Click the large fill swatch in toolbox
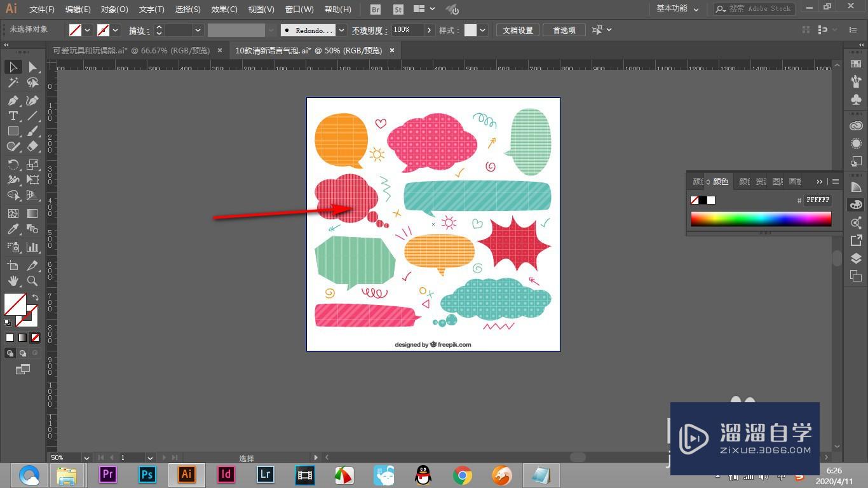 (15, 304)
